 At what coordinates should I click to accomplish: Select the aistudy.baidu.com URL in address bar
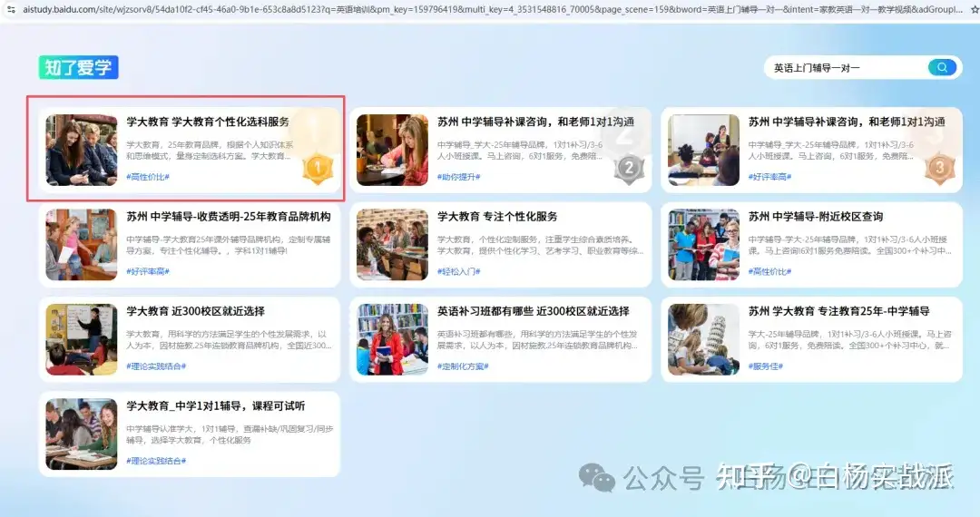[492, 9]
